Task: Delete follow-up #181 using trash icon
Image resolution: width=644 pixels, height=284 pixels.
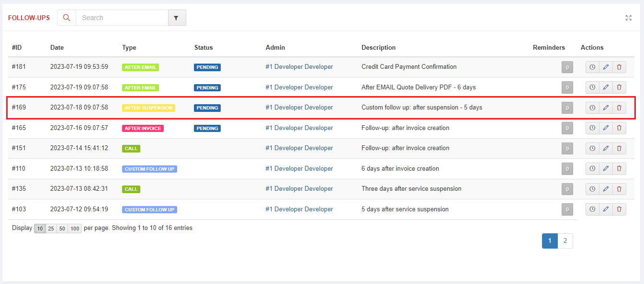Action: point(619,67)
